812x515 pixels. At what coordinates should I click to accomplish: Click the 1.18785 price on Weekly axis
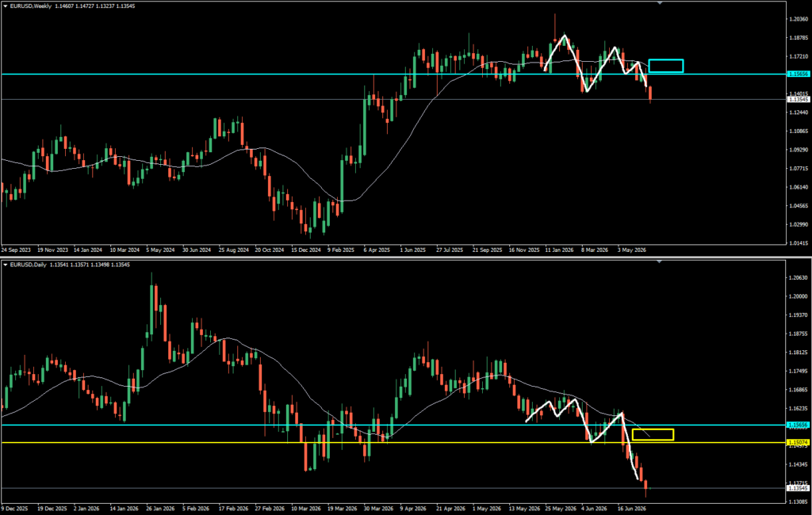[x=799, y=38]
